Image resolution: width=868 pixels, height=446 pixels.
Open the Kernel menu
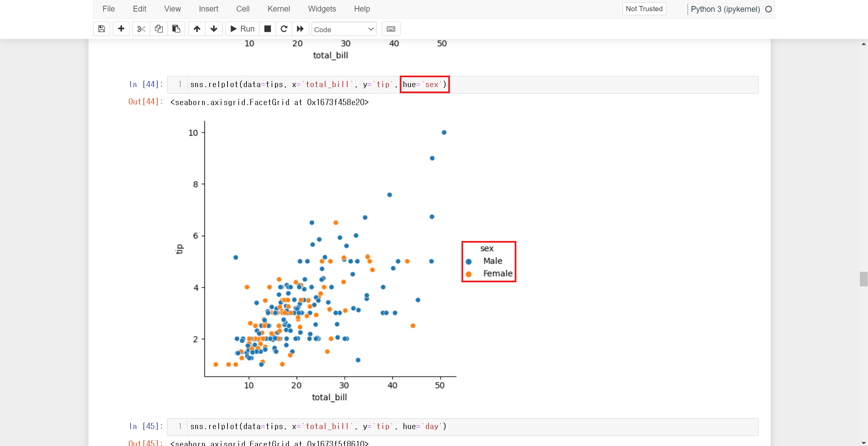[x=278, y=9]
